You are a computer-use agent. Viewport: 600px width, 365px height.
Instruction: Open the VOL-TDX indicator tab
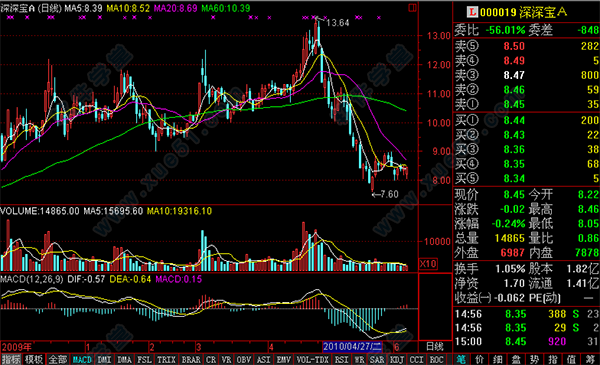313,360
